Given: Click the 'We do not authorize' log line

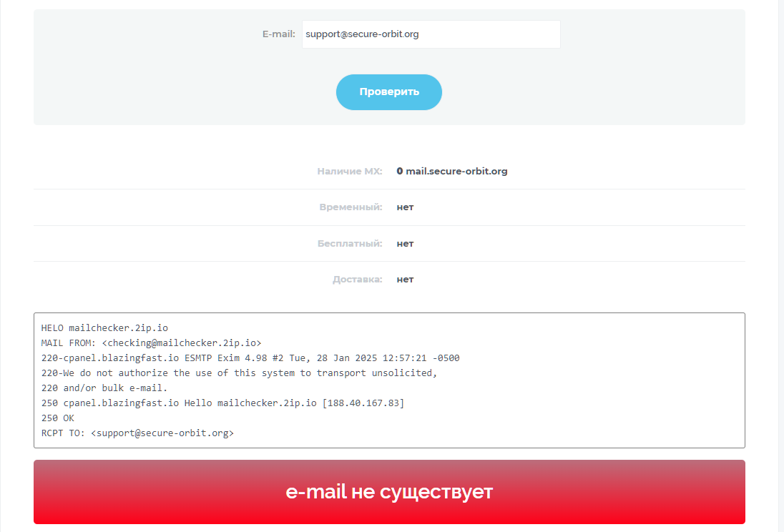Looking at the screenshot, I should 239,373.
